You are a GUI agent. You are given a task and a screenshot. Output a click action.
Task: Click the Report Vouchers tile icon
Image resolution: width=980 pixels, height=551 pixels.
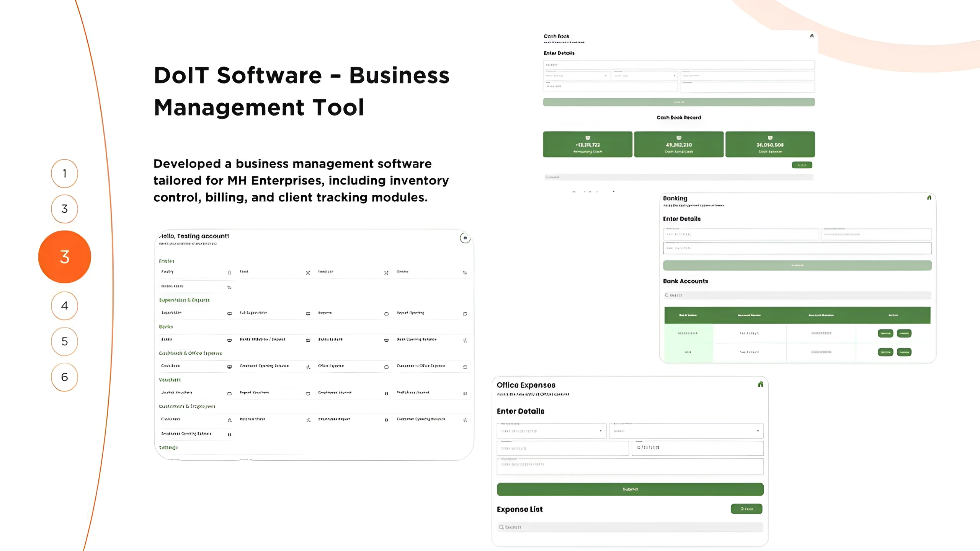(x=308, y=393)
